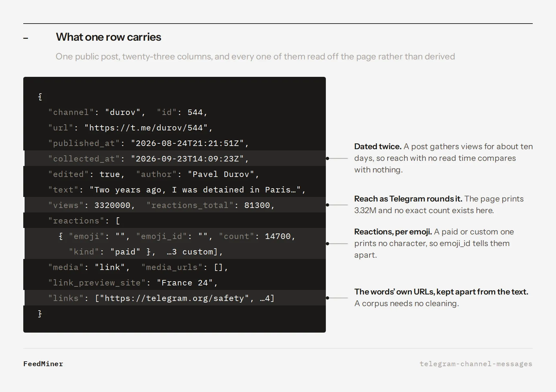The height and width of the screenshot is (392, 556).
Task: Click the timestamp "2026-09-23T14:09:23Z"
Action: [187, 159]
